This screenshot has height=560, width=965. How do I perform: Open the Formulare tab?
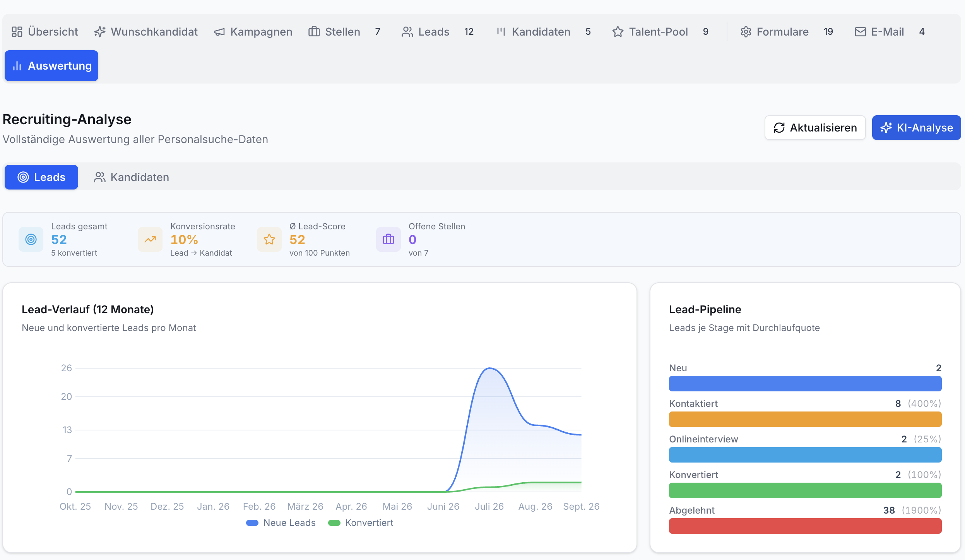tap(787, 32)
